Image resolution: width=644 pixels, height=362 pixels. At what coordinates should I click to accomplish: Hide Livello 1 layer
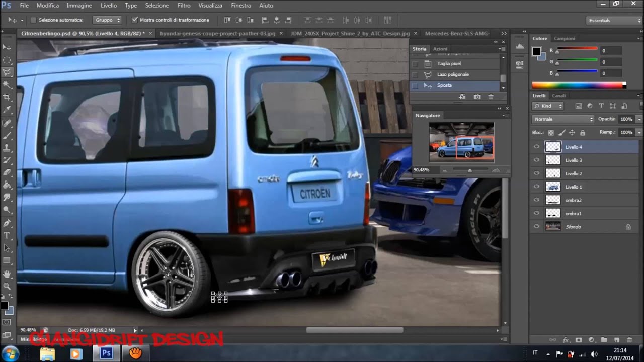click(x=536, y=187)
